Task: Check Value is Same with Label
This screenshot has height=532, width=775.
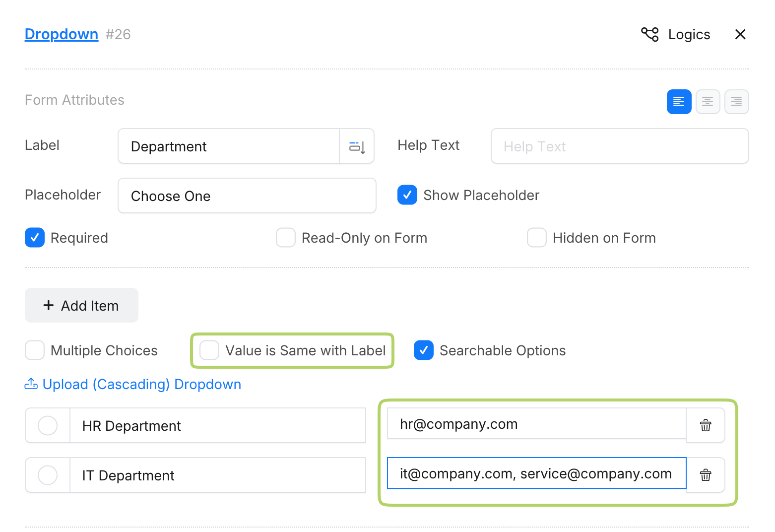Action: 209,350
